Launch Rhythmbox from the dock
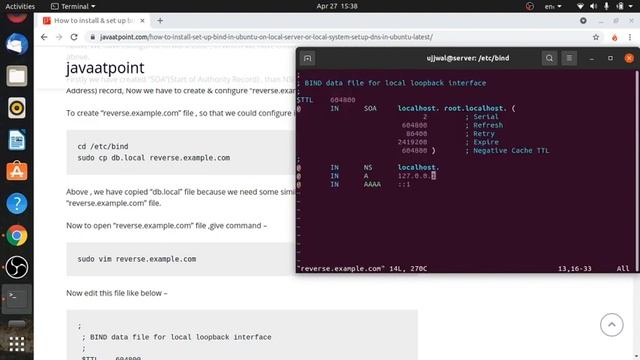The height and width of the screenshot is (360, 640). coord(17,108)
